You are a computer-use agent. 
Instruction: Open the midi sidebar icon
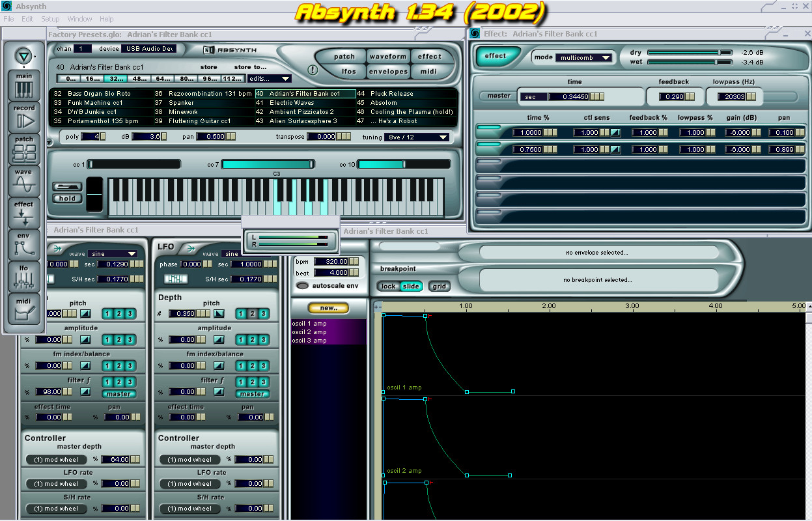pyautogui.click(x=24, y=309)
